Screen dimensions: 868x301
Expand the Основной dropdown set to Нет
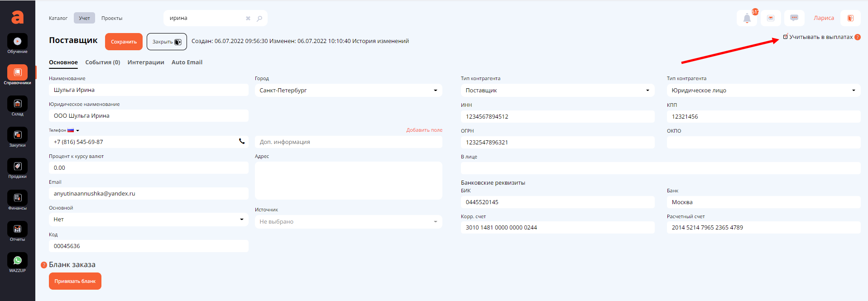148,220
